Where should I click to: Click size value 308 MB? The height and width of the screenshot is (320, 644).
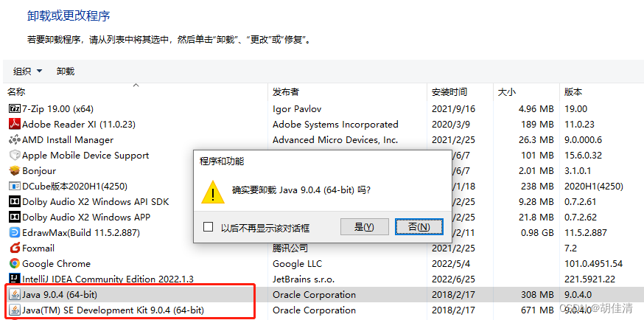point(539,294)
